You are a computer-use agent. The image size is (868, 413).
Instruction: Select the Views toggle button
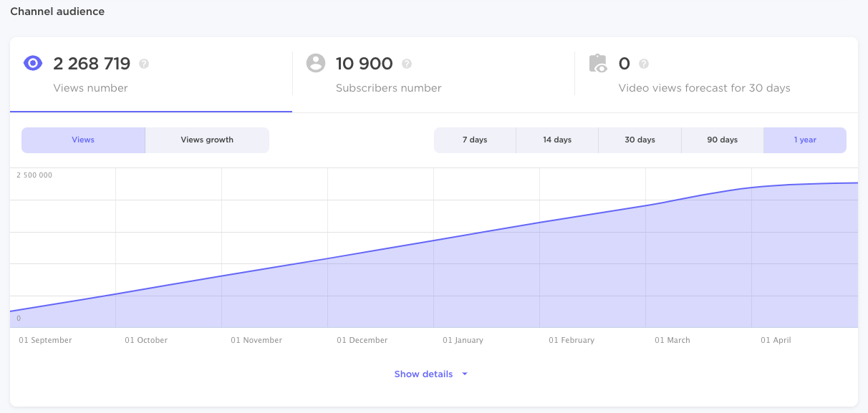click(x=83, y=140)
